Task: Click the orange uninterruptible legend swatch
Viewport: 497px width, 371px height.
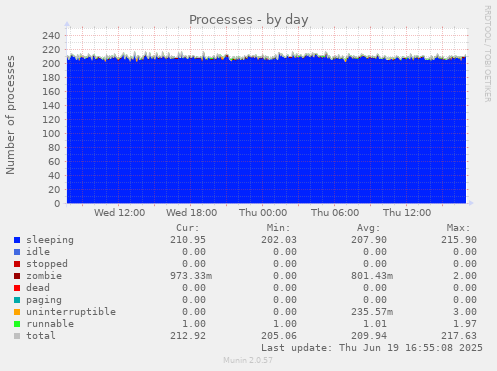Action: pos(17,312)
